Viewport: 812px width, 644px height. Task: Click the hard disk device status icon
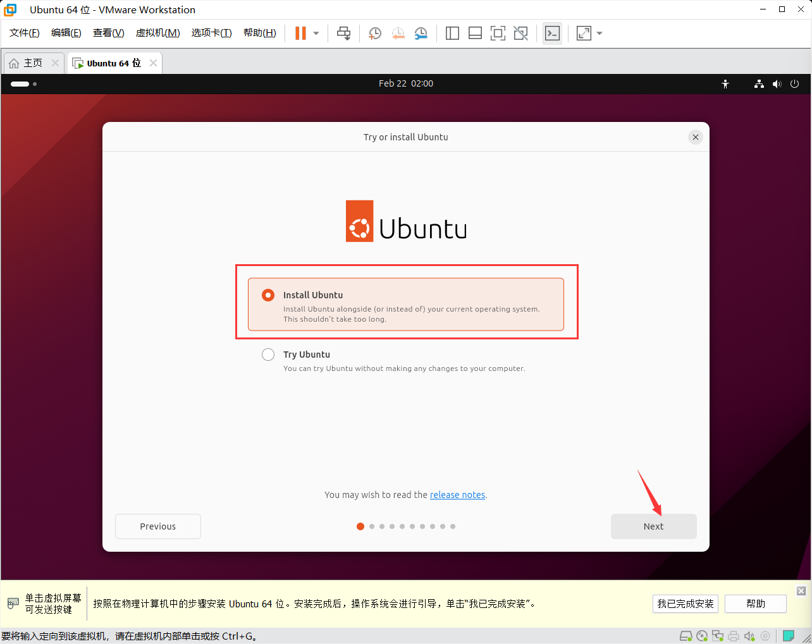[686, 636]
